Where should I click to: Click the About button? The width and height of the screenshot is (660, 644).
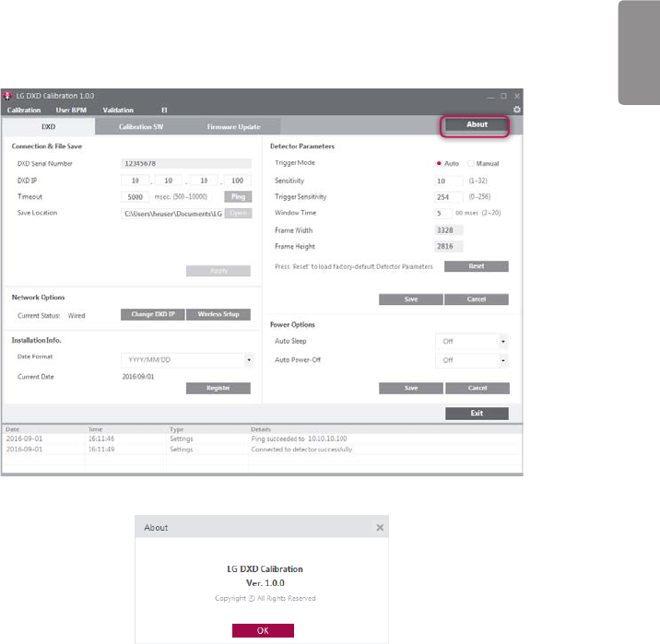pos(477,124)
